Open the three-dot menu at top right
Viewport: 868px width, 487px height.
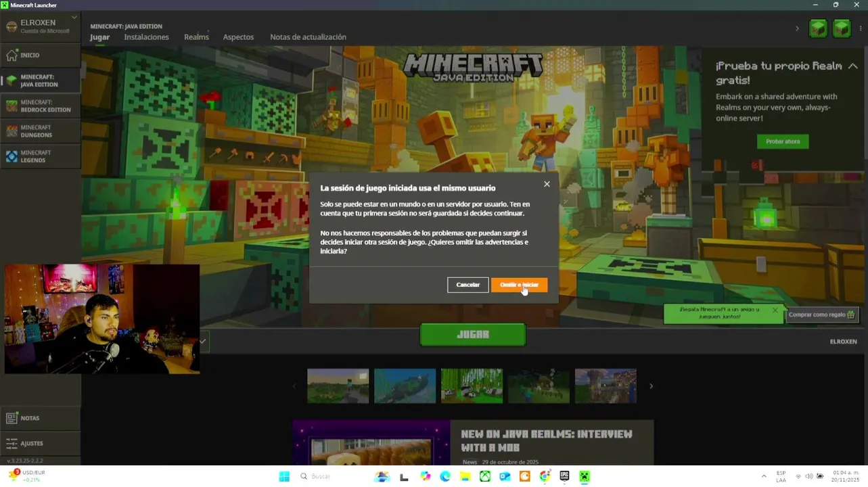coord(861,28)
